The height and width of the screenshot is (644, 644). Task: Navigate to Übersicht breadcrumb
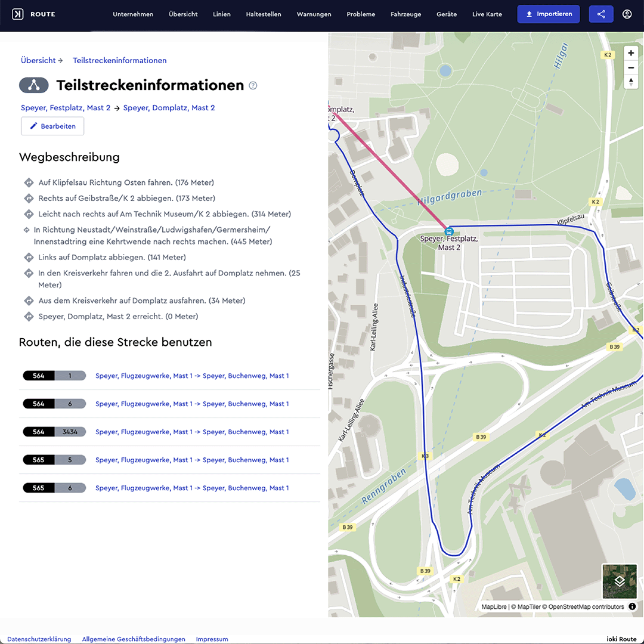(38, 60)
